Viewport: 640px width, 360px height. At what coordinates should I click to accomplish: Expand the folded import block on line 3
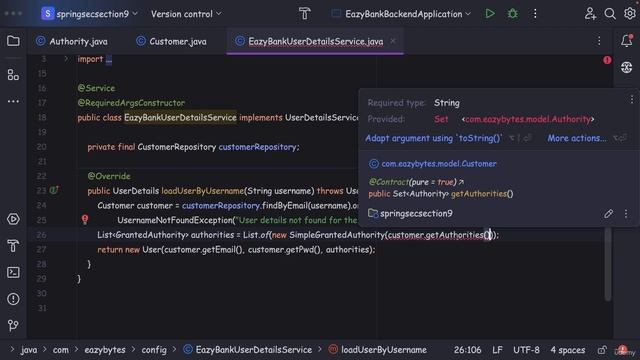66,59
